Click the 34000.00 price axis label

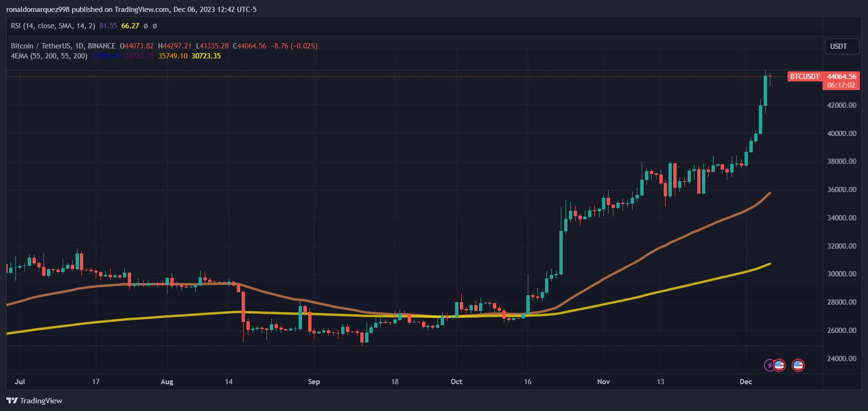pyautogui.click(x=842, y=218)
